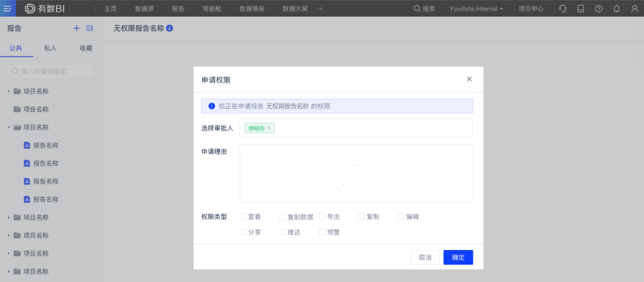Tick the 分享 permission checkbox
The image size is (644, 282).
(x=243, y=232)
